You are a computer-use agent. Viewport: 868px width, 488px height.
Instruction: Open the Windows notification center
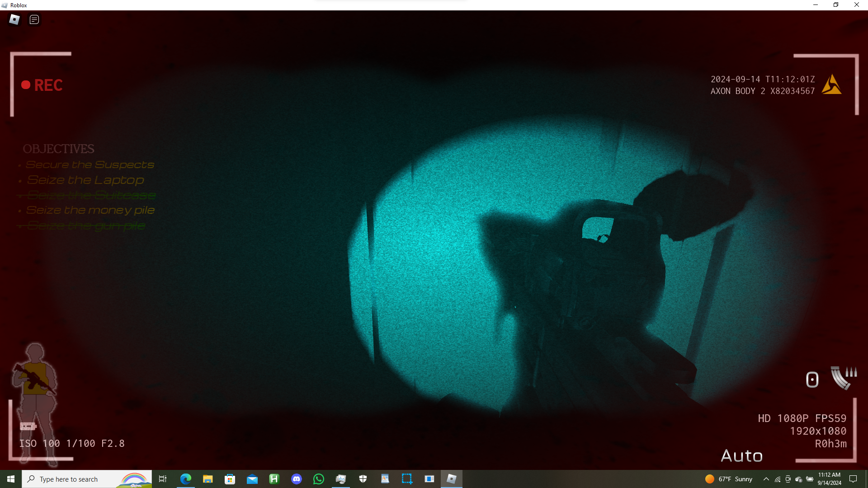[853, 479]
